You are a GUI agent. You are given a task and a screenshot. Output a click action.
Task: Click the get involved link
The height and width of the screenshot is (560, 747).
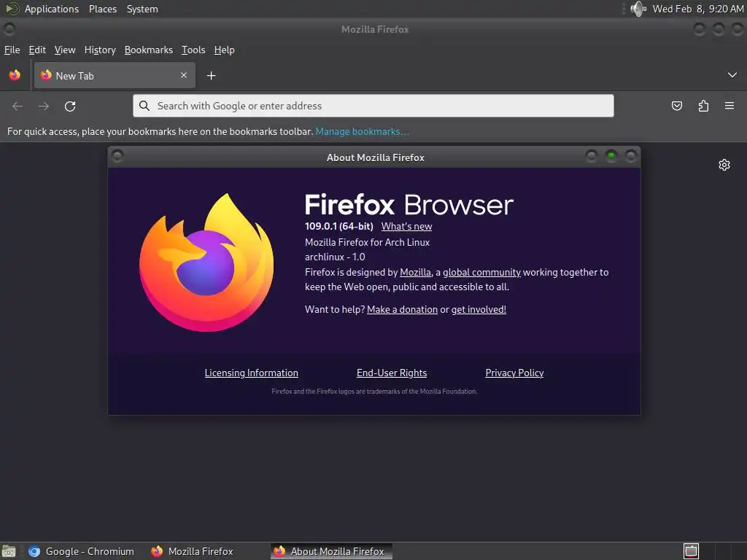(479, 309)
